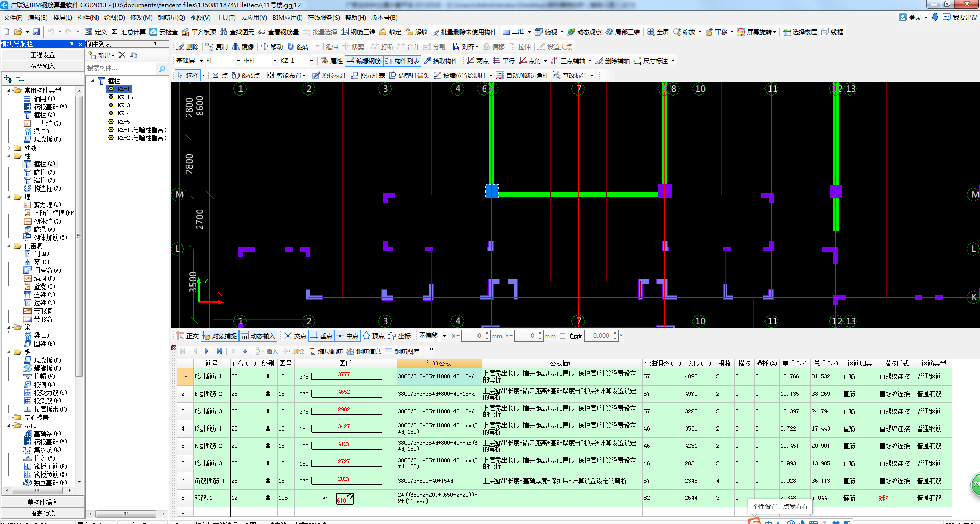Viewport: 980px width, 524px height.
Task: Select KZ-3 in the component list
Action: (124, 105)
